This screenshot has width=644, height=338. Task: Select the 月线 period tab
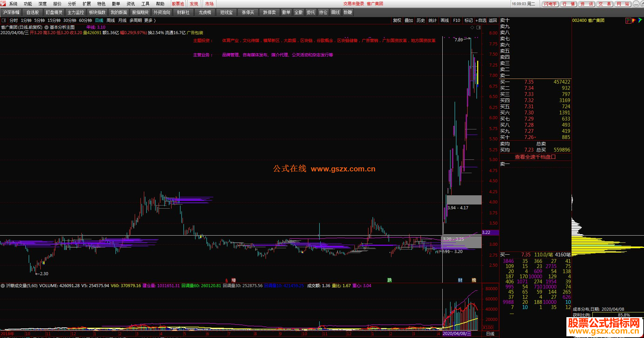[122, 20]
